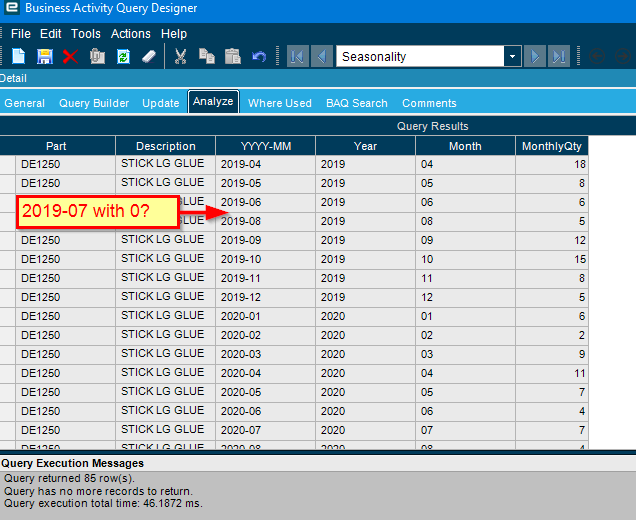Image resolution: width=636 pixels, height=520 pixels.
Task: Click the DE1250 part in the 2019-11 row
Action: point(65,278)
